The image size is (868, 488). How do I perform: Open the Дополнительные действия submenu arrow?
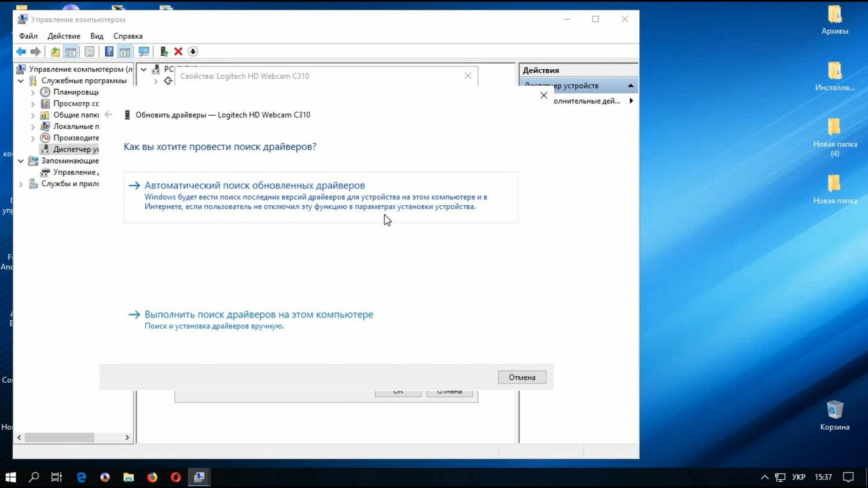(x=631, y=101)
